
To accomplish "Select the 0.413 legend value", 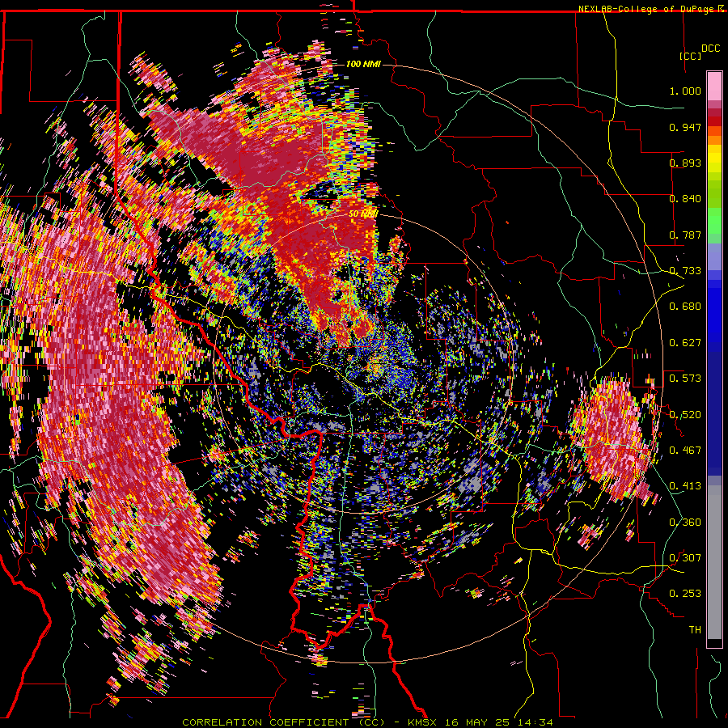I will [x=685, y=486].
